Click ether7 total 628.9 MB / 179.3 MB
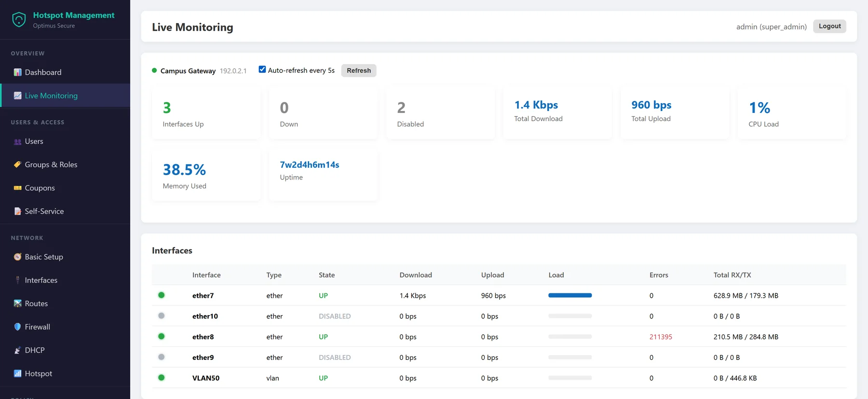This screenshot has width=868, height=399. pos(746,295)
